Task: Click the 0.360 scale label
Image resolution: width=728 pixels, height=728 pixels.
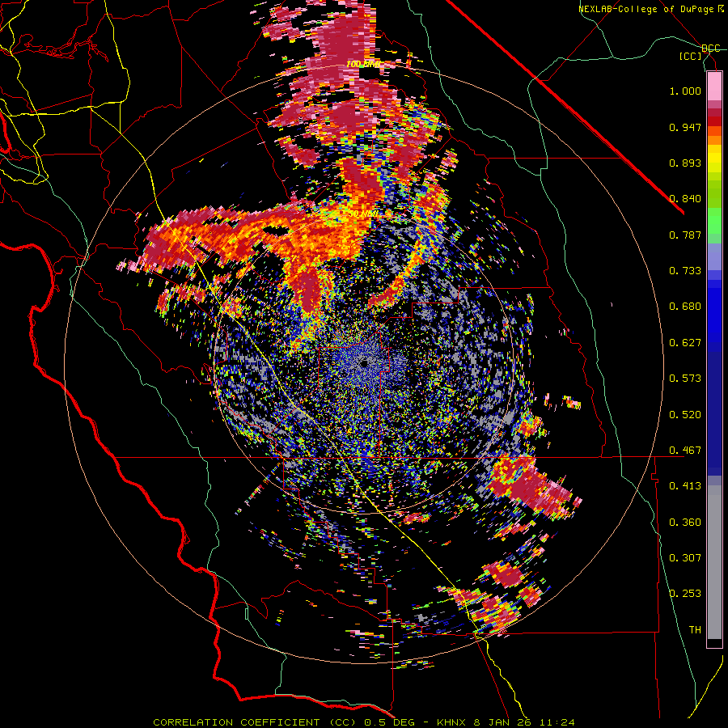Action: click(685, 523)
